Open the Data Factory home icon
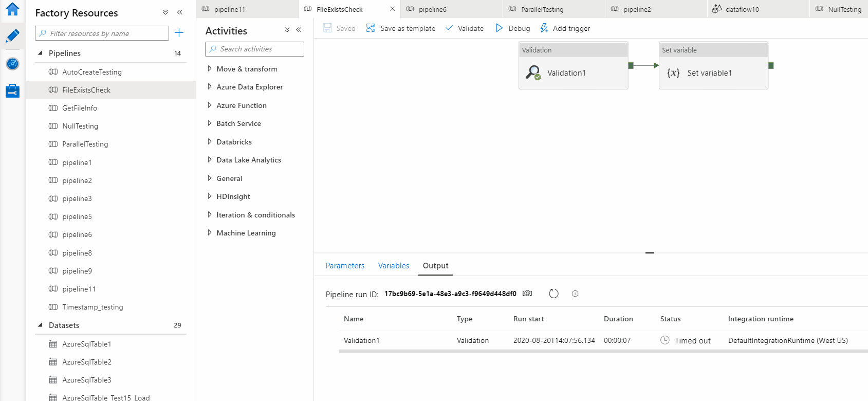The width and height of the screenshot is (868, 401). coord(12,9)
